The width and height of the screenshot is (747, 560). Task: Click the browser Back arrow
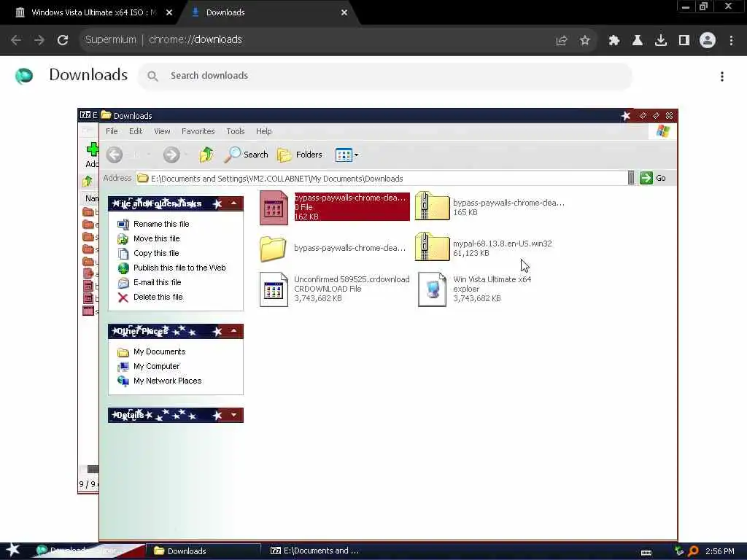[16, 40]
